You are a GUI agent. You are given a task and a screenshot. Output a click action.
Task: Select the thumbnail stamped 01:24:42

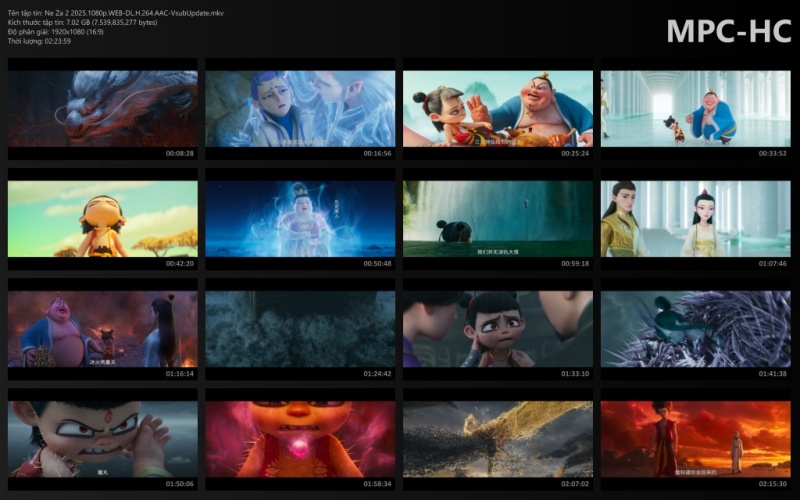[x=300, y=329]
